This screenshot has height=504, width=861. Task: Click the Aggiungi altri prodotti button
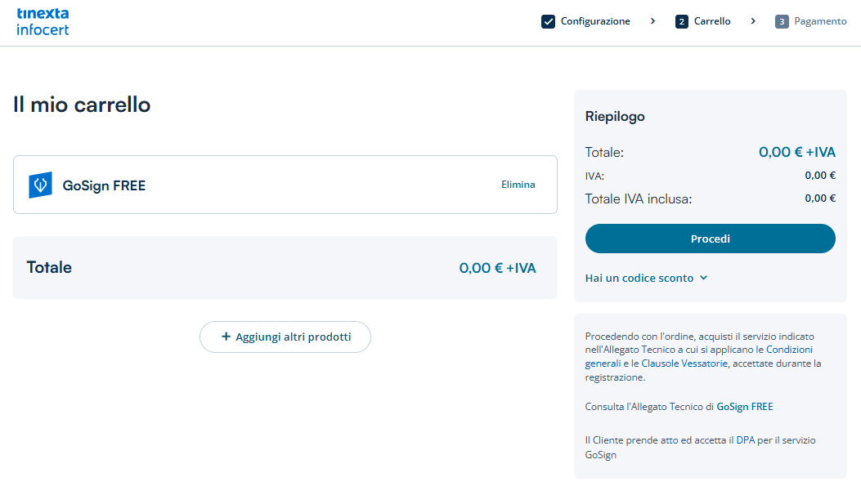(285, 337)
